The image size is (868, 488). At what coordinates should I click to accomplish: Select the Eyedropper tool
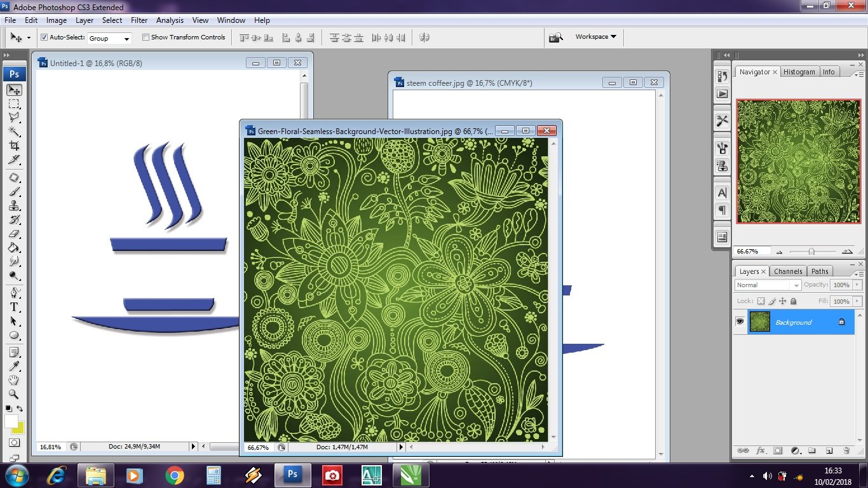coord(14,366)
